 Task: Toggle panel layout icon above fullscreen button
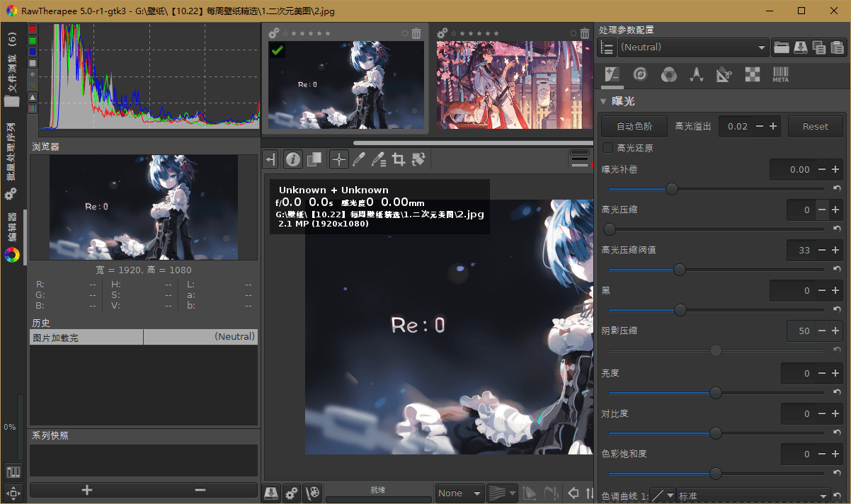coord(13,472)
